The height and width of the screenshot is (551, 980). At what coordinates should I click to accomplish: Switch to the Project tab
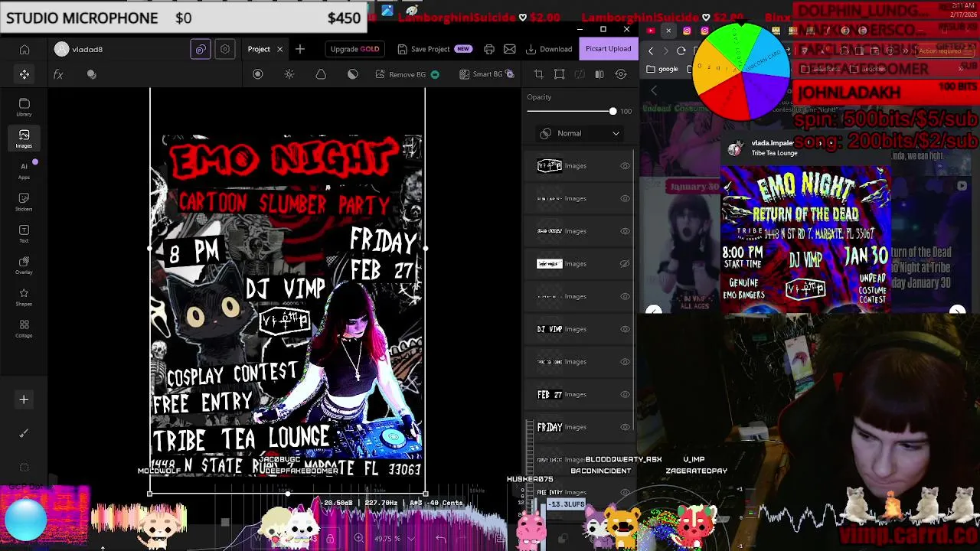[x=259, y=49]
